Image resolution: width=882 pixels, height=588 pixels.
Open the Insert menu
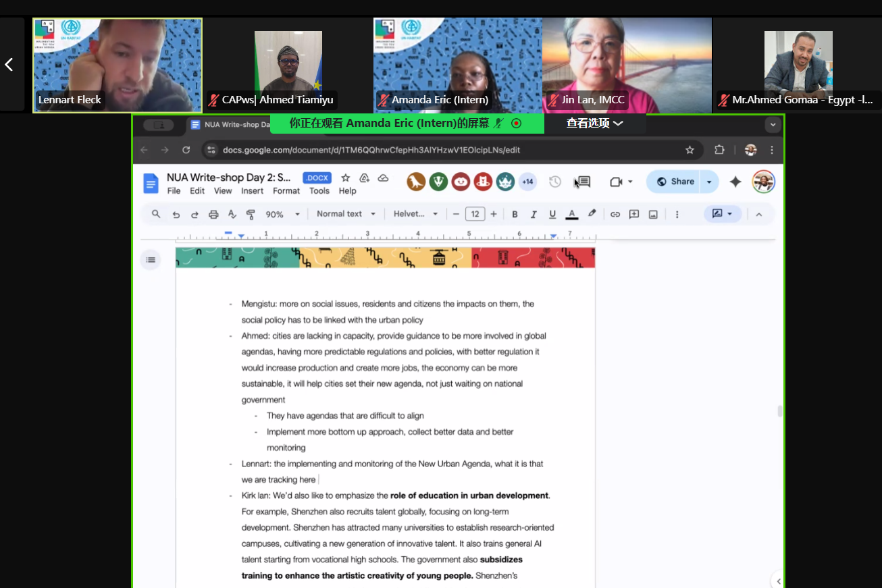(252, 191)
